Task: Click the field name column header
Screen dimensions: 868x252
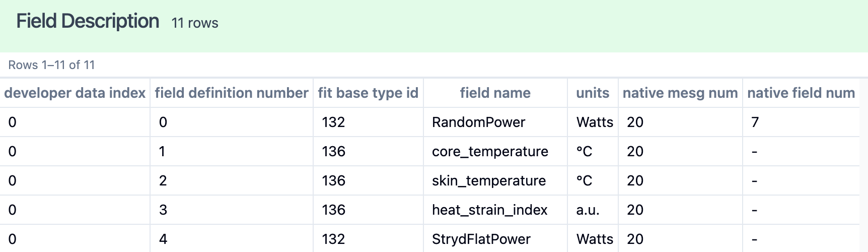Action: coord(495,93)
